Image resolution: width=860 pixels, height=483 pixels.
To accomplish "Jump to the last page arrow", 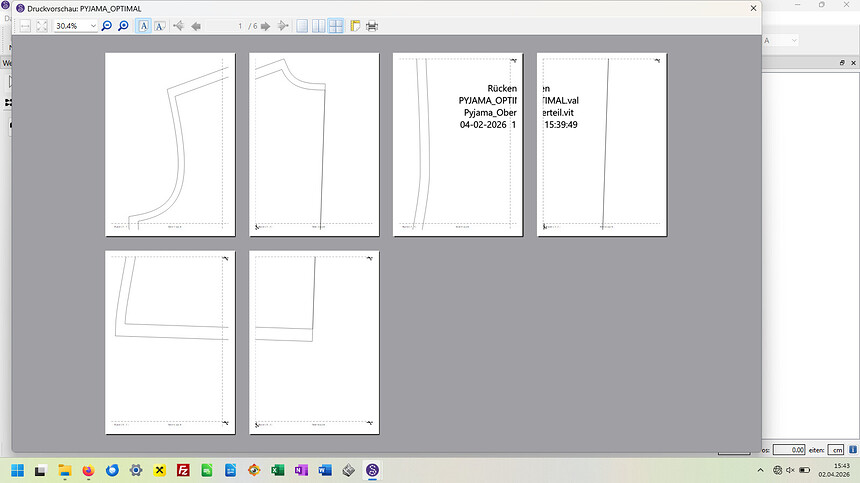I will tap(283, 25).
